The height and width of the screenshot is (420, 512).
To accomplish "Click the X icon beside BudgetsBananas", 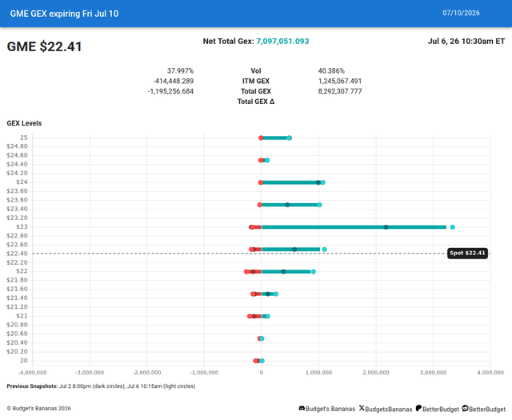I will pyautogui.click(x=362, y=408).
